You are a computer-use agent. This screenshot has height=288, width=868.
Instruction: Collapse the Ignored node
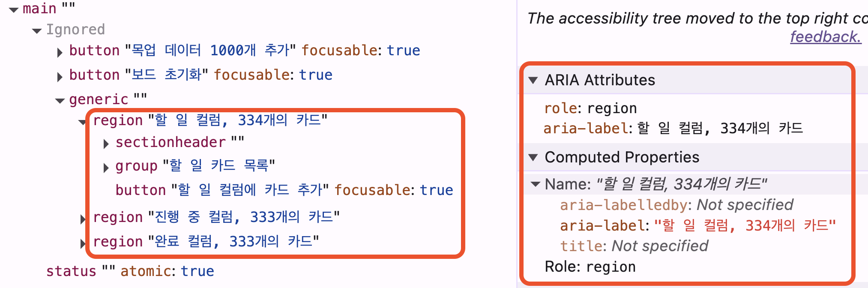[x=36, y=30]
